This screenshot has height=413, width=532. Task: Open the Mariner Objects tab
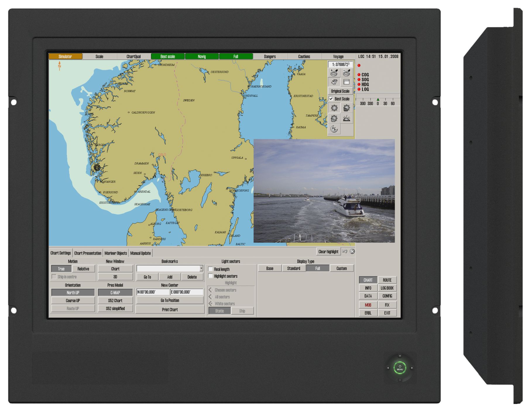pyautogui.click(x=116, y=253)
